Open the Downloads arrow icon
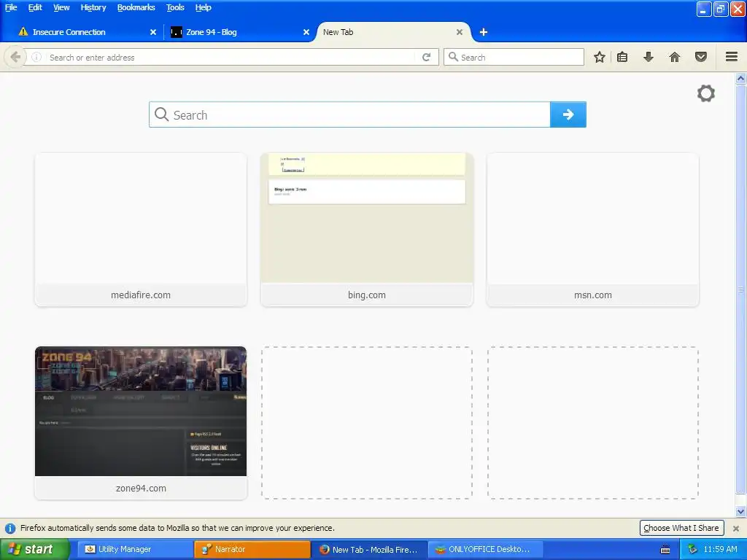Viewport: 747px width, 560px height. 649,57
